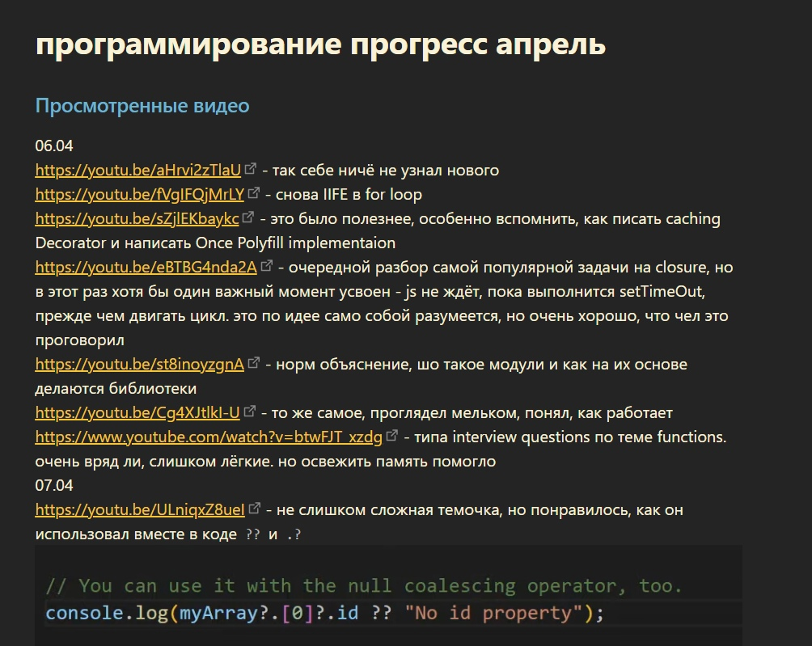Screen dimensions: 812x646
Task: Click the 'Просмотренные видео' heading
Action: 142,106
